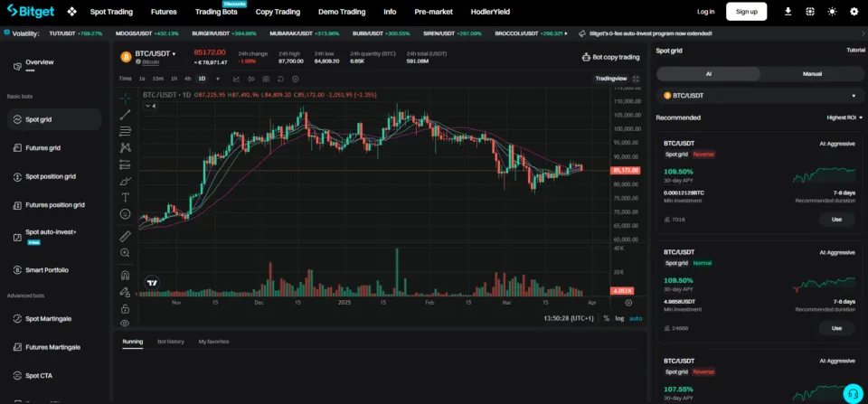Open the Pre-market page

433,12
